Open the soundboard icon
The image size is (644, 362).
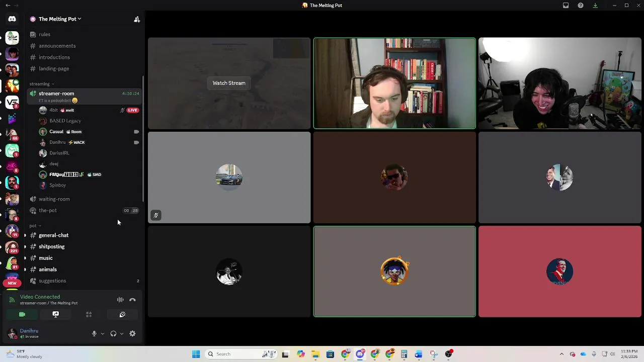pyautogui.click(x=122, y=314)
